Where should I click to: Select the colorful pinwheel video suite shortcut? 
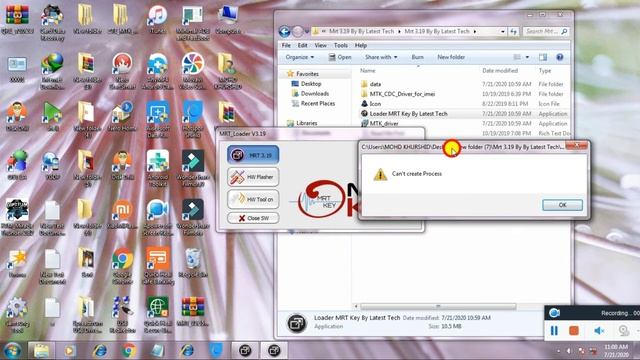point(193,71)
